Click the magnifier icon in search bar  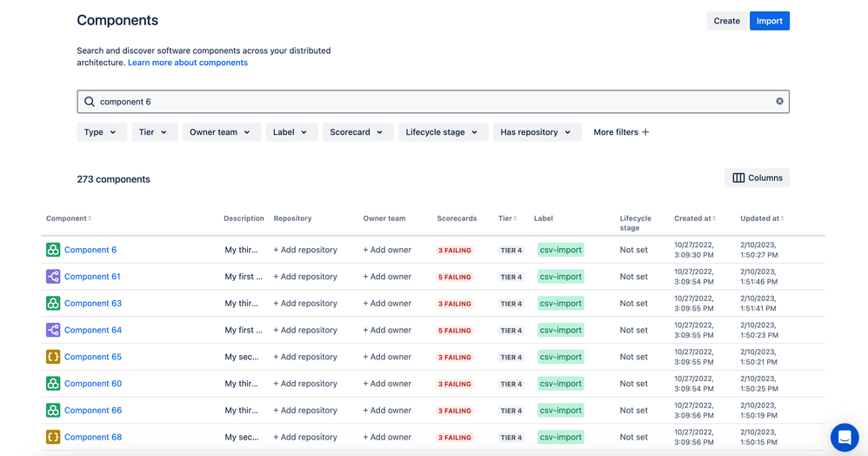(89, 102)
